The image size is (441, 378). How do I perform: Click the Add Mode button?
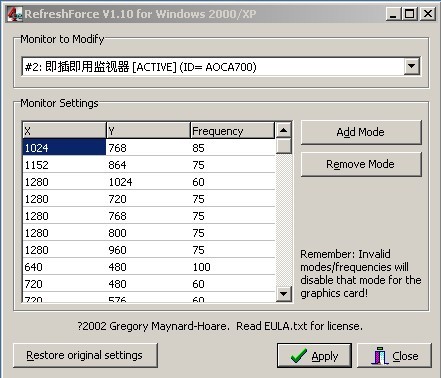click(361, 132)
